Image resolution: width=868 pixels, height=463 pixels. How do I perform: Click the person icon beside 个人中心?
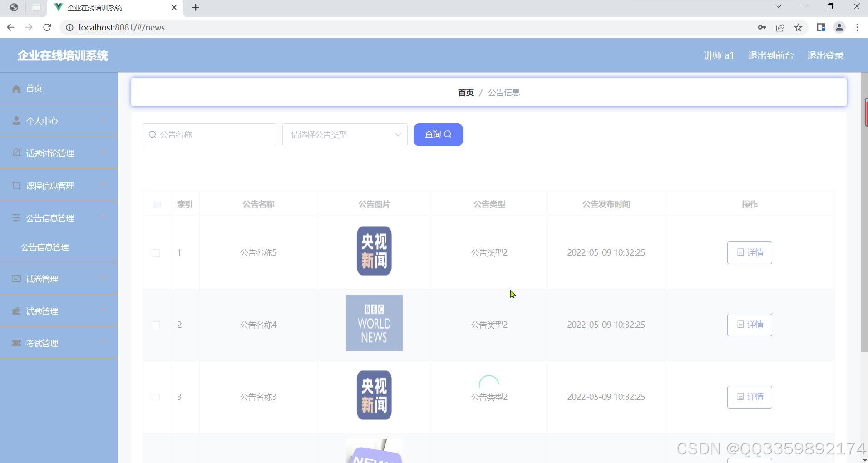(16, 121)
